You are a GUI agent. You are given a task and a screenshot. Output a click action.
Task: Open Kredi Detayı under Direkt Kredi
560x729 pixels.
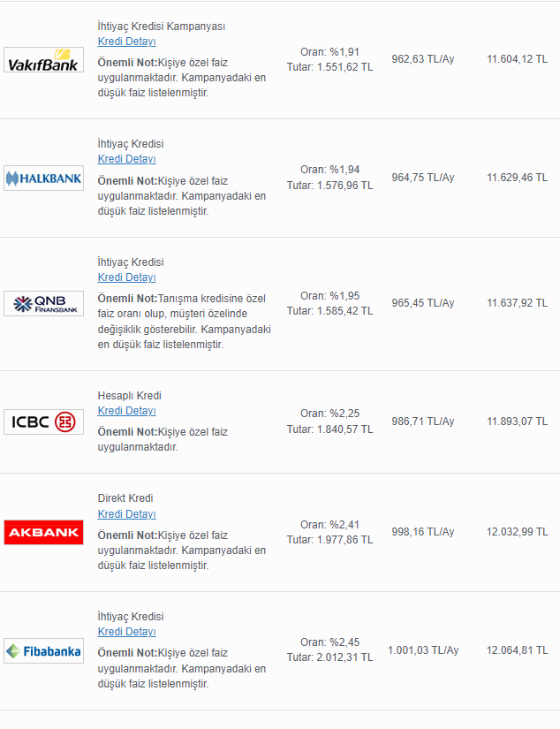coord(126,514)
